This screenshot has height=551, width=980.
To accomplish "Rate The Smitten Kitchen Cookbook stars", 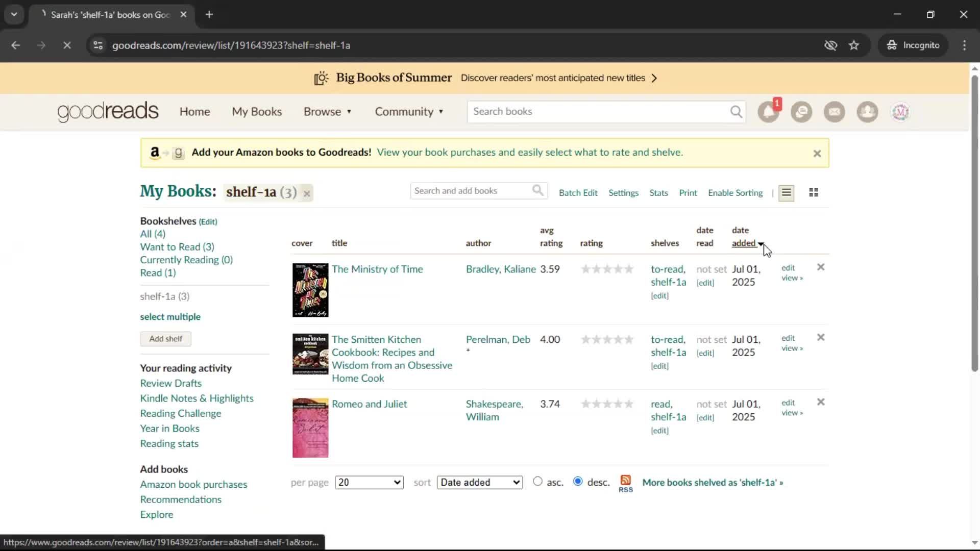I will click(x=607, y=340).
